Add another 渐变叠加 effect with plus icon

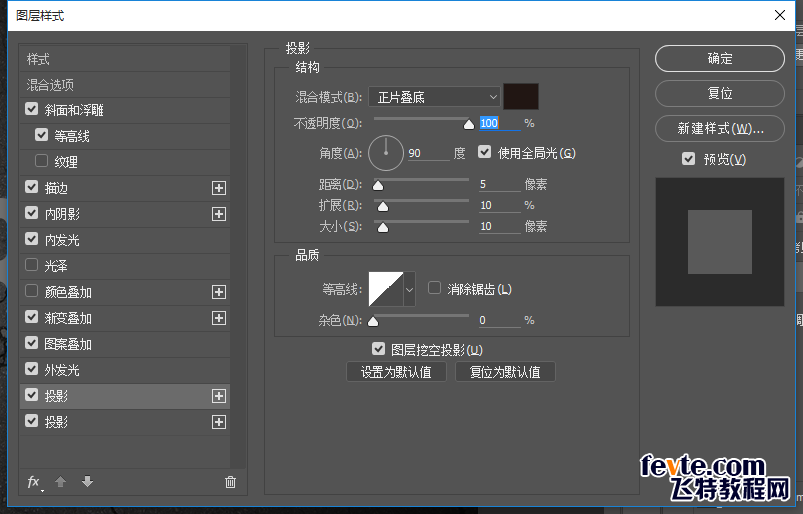[219, 318]
